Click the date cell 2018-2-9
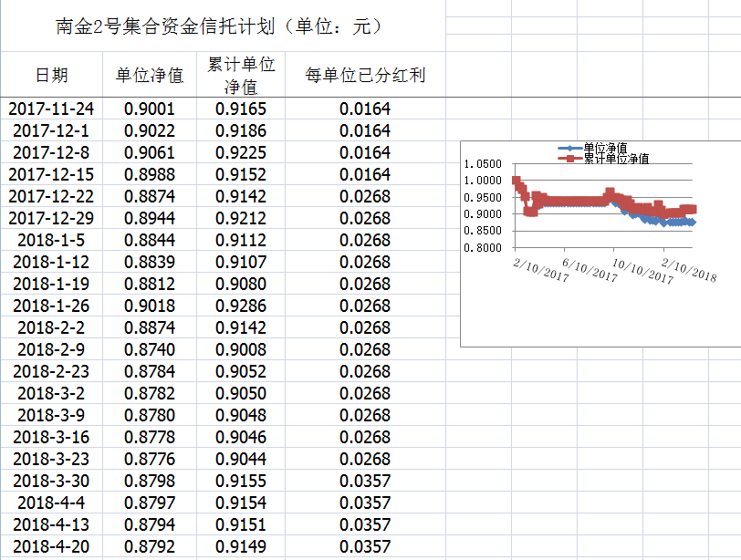 [52, 349]
